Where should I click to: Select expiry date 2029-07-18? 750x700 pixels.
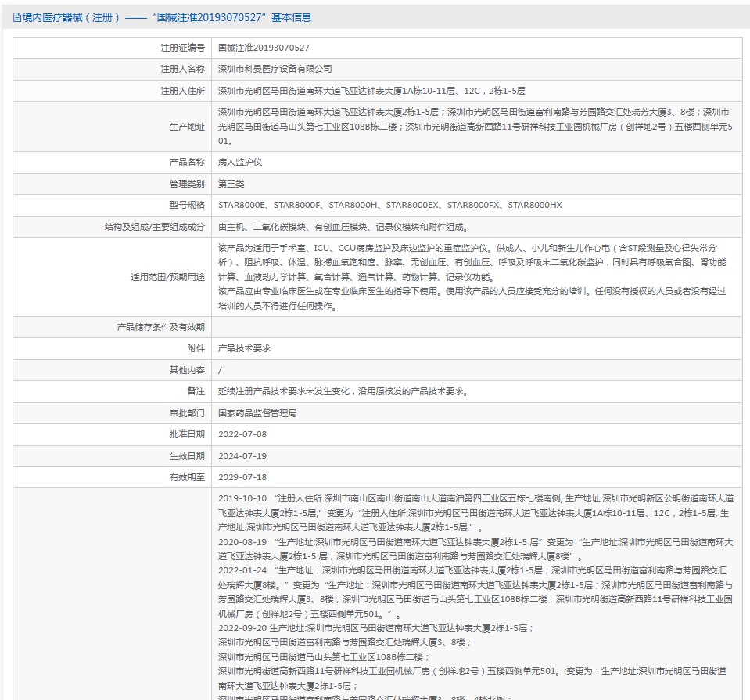tap(242, 477)
